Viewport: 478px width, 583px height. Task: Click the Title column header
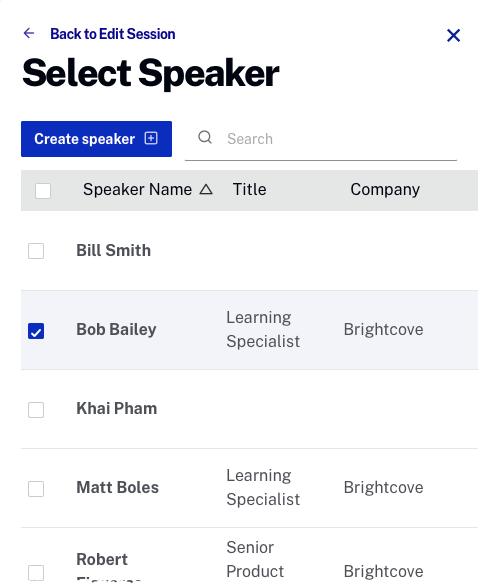tap(249, 190)
